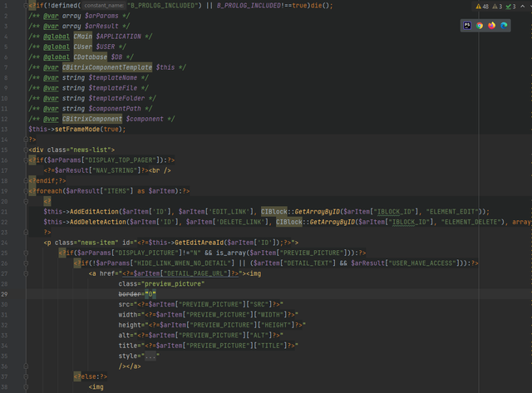Toggle else block fold at line 37

[26, 376]
